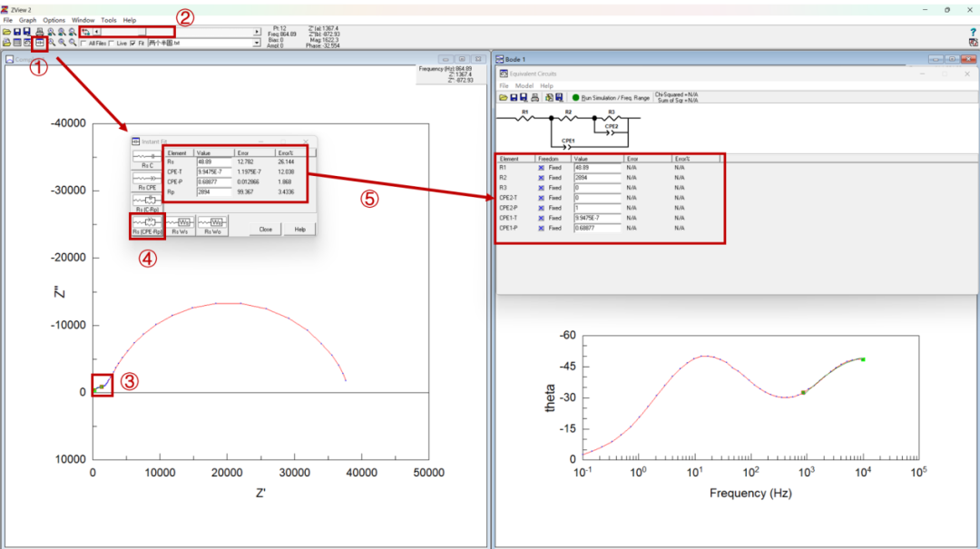Open the Tools menu
980x549 pixels.
pyautogui.click(x=109, y=20)
